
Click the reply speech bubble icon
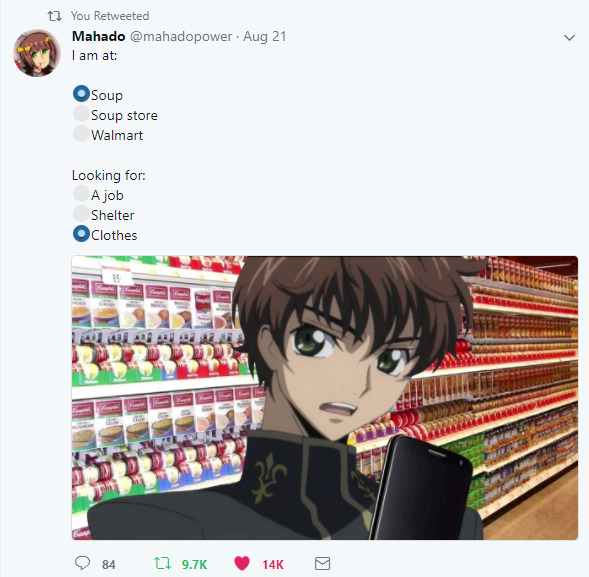coord(82,563)
